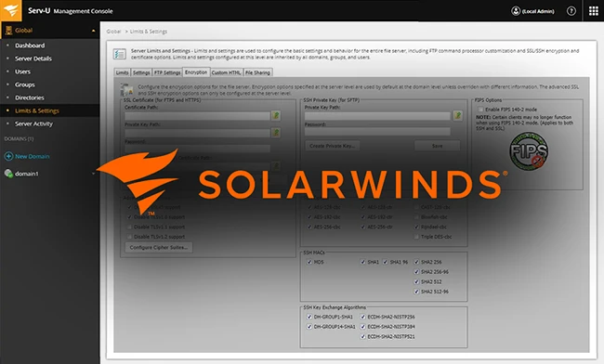Browse for SSH Private Key Path file
Viewport: 604px width, 364px height.
457,115
